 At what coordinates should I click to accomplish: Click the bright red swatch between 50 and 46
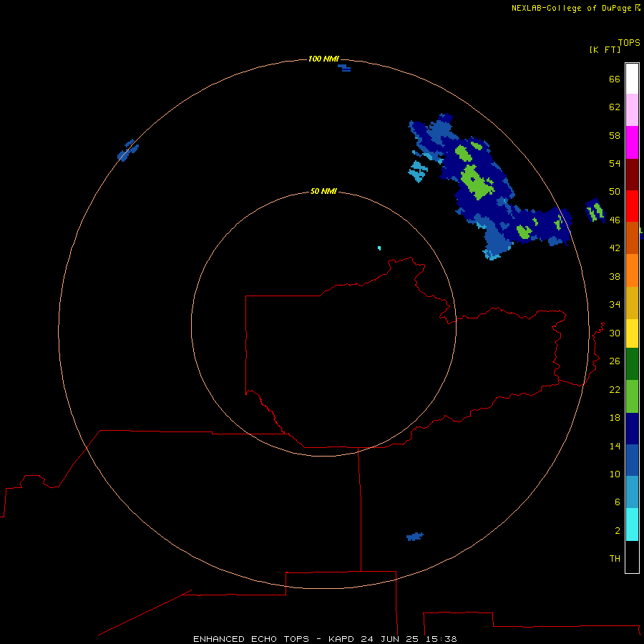coord(632,206)
